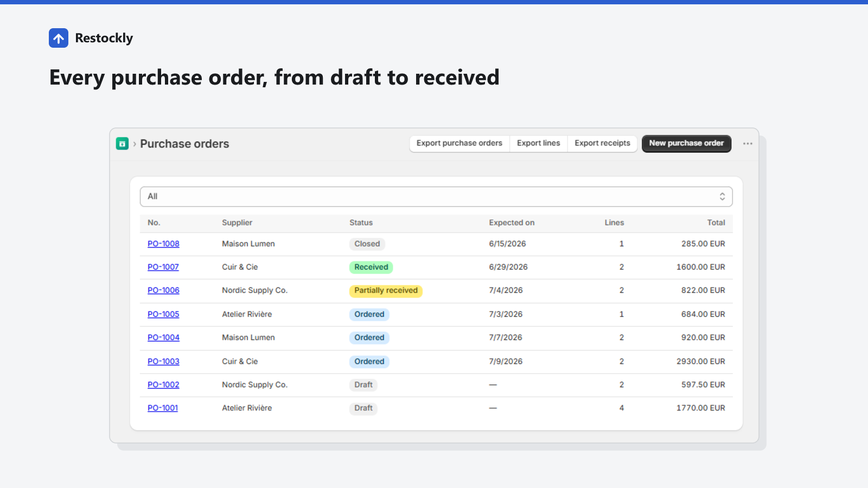The width and height of the screenshot is (868, 488).
Task: Open the PO-1007 link
Action: click(163, 267)
